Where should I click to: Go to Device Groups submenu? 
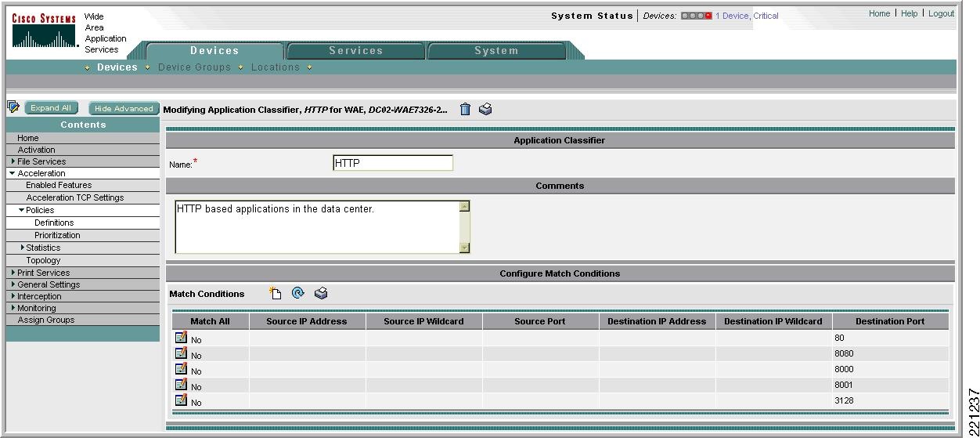pos(194,67)
